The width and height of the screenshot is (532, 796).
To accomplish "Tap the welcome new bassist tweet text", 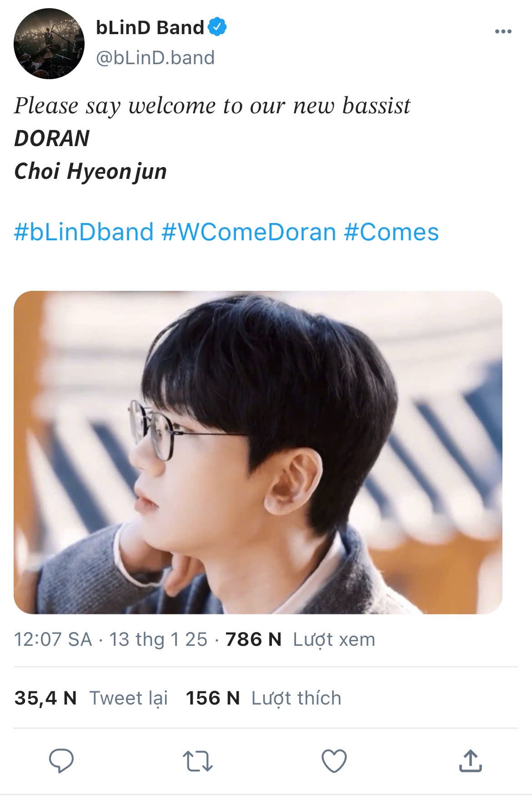I will 212,106.
